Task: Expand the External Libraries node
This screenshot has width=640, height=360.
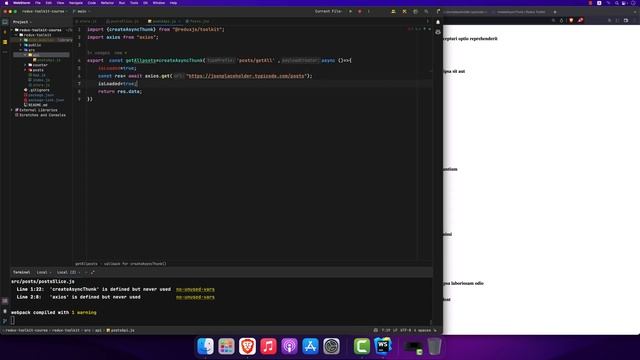Action: (x=12, y=110)
